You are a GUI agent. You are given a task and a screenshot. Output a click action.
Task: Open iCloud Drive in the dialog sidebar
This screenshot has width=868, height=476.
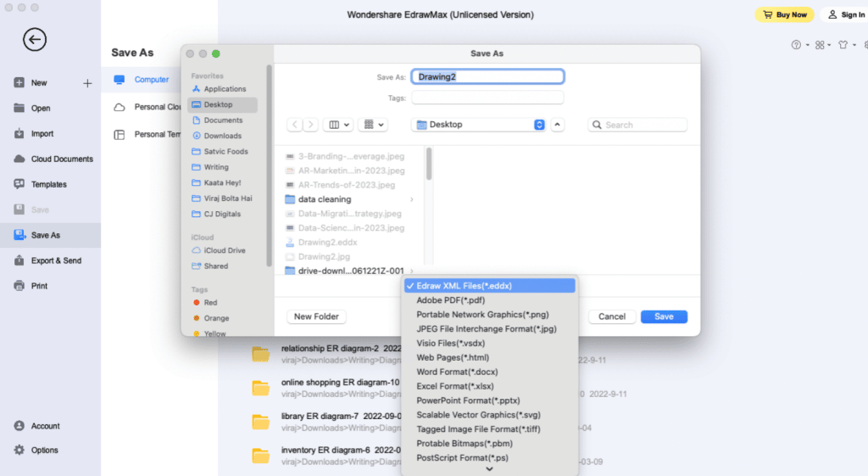tap(223, 250)
